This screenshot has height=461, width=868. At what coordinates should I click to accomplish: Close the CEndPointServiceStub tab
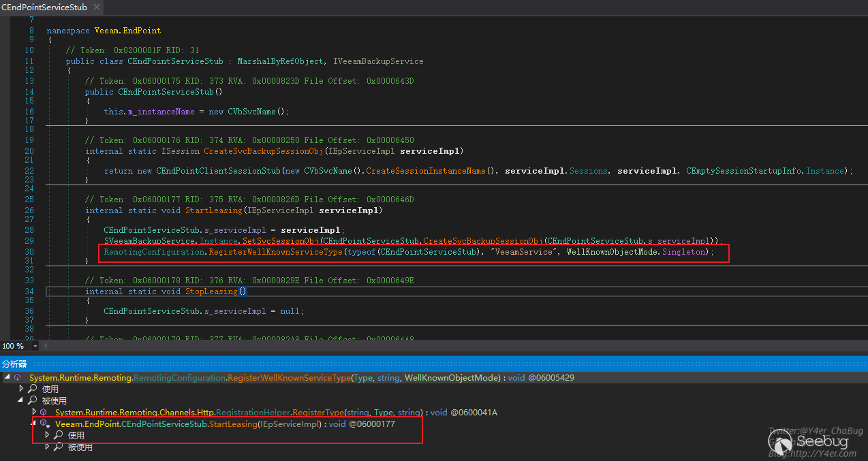click(x=95, y=7)
